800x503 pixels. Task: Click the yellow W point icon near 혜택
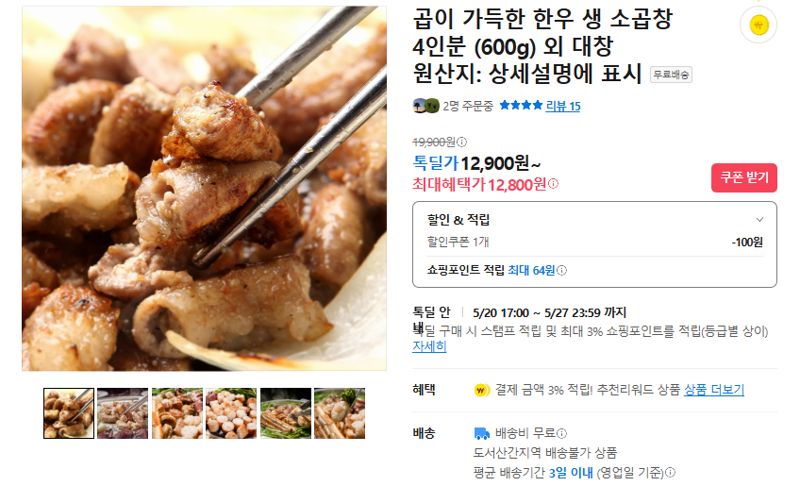pos(482,390)
